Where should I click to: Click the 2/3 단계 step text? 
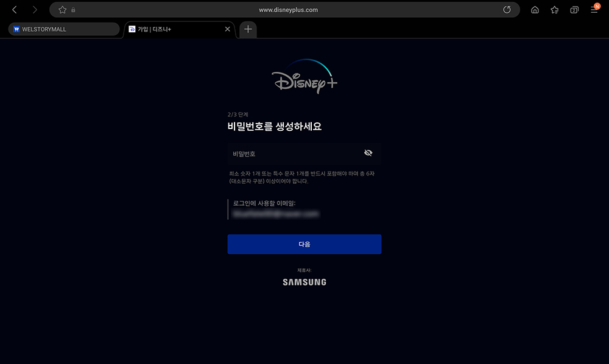coord(238,114)
